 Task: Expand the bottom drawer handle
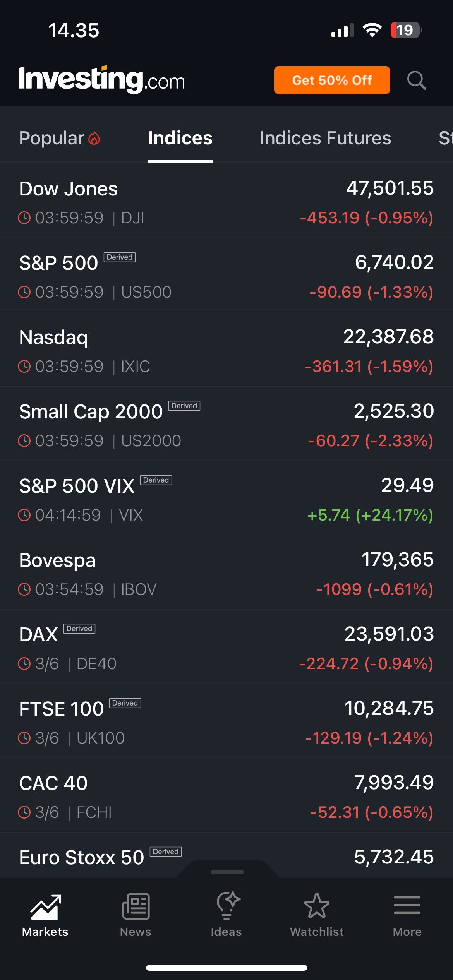point(227,872)
